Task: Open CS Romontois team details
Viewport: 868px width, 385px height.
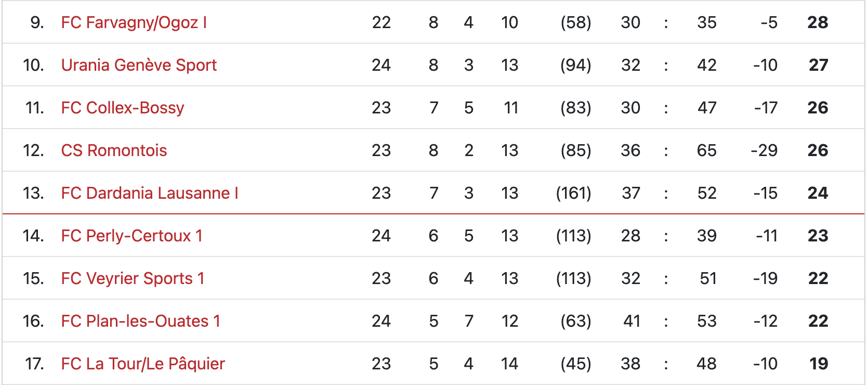Action: tap(114, 150)
